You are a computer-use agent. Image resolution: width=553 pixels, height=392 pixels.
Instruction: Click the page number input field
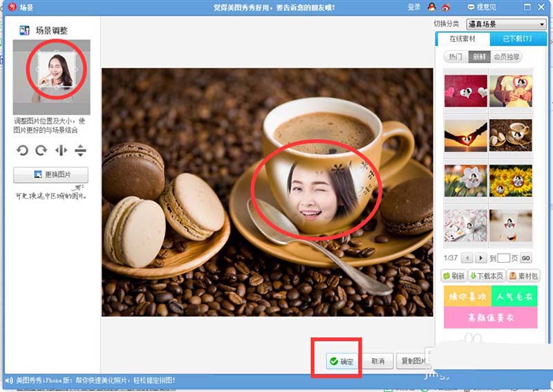coord(504,258)
